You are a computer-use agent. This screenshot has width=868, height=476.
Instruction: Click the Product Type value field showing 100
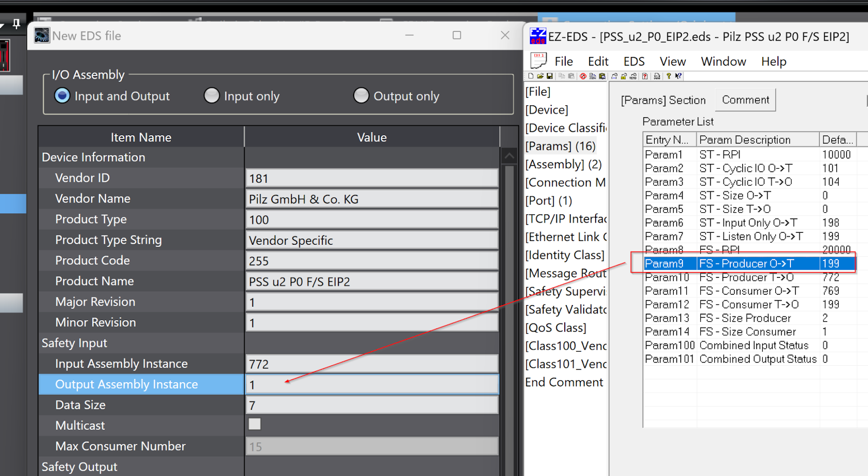(372, 219)
